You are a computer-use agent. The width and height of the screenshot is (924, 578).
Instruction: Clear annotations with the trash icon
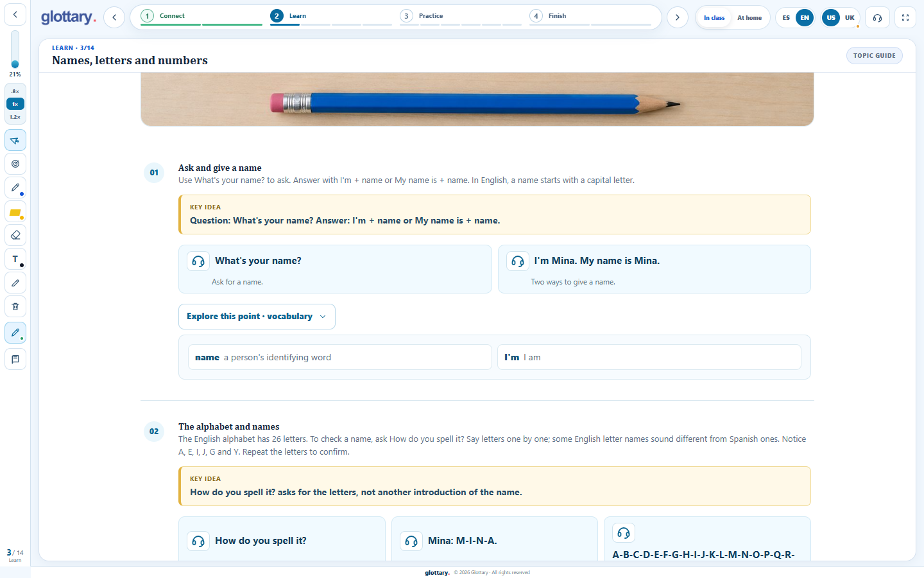click(x=15, y=306)
